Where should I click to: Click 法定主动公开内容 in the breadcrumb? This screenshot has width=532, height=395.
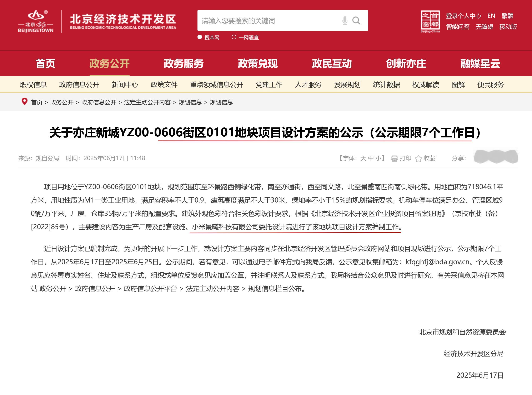click(147, 102)
